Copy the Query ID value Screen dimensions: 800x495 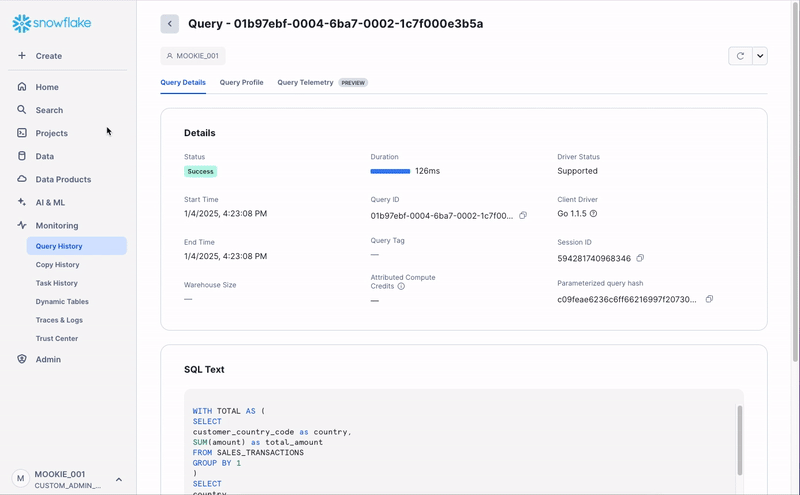point(523,215)
